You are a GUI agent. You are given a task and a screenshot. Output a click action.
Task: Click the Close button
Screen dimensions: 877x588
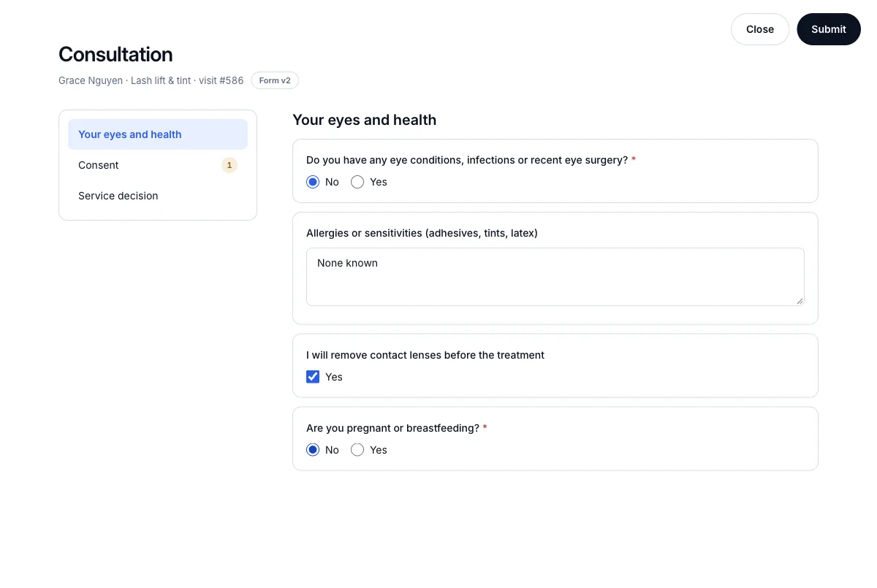[x=760, y=29]
